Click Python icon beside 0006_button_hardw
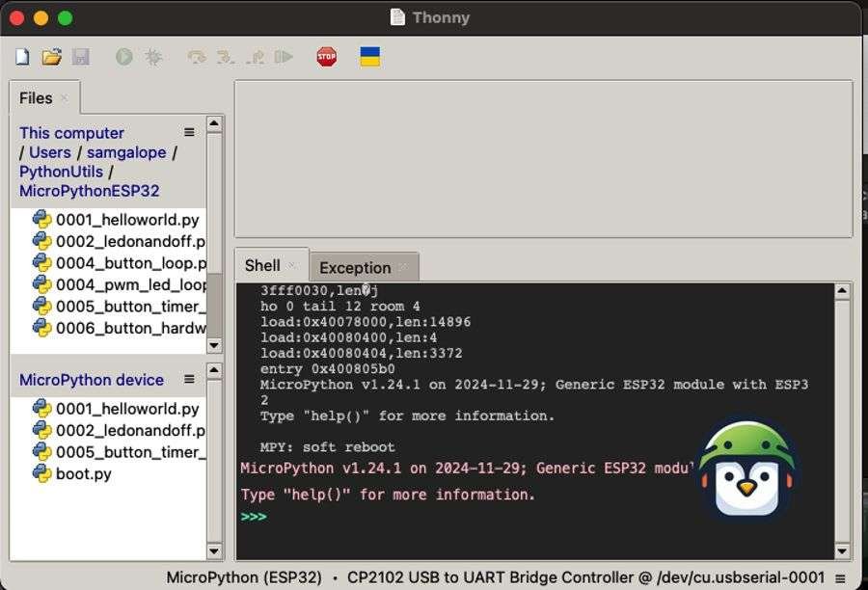Screen dimensions: 868x590 (42, 328)
